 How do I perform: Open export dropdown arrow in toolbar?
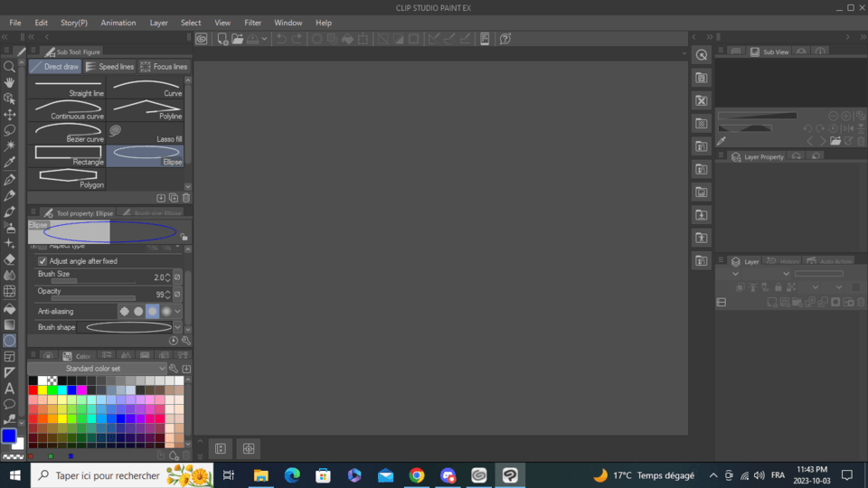pyautogui.click(x=265, y=39)
